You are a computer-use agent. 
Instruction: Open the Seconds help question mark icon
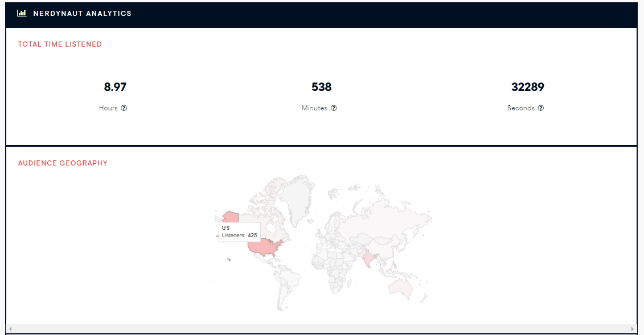click(x=541, y=108)
